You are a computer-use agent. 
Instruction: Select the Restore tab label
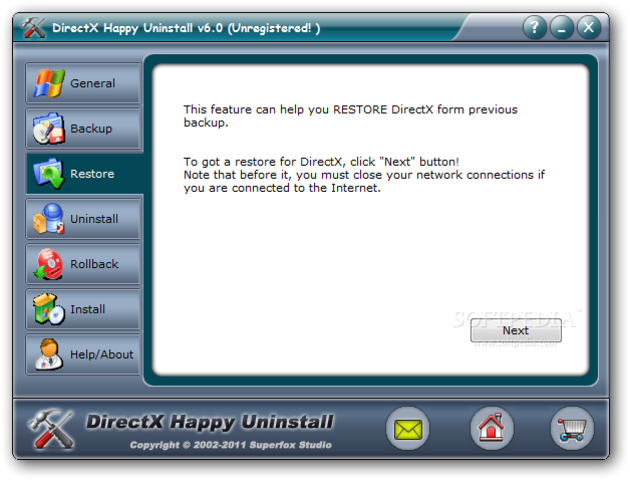92,174
